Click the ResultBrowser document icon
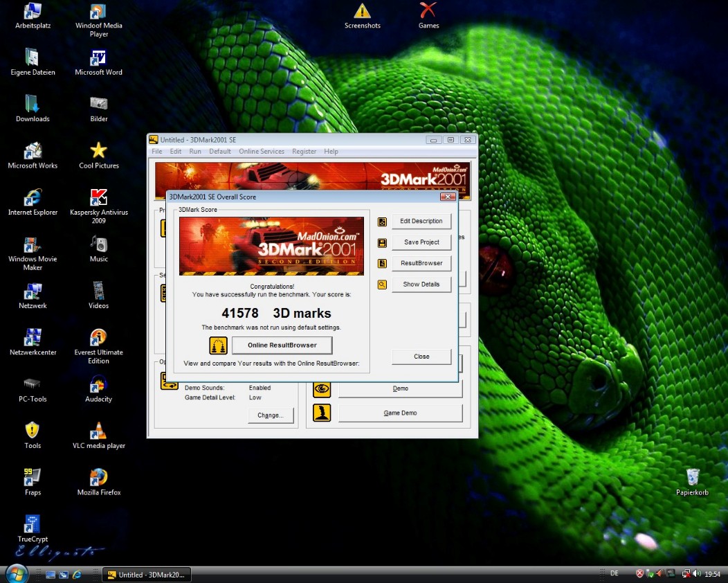The width and height of the screenshot is (728, 583). pos(382,263)
